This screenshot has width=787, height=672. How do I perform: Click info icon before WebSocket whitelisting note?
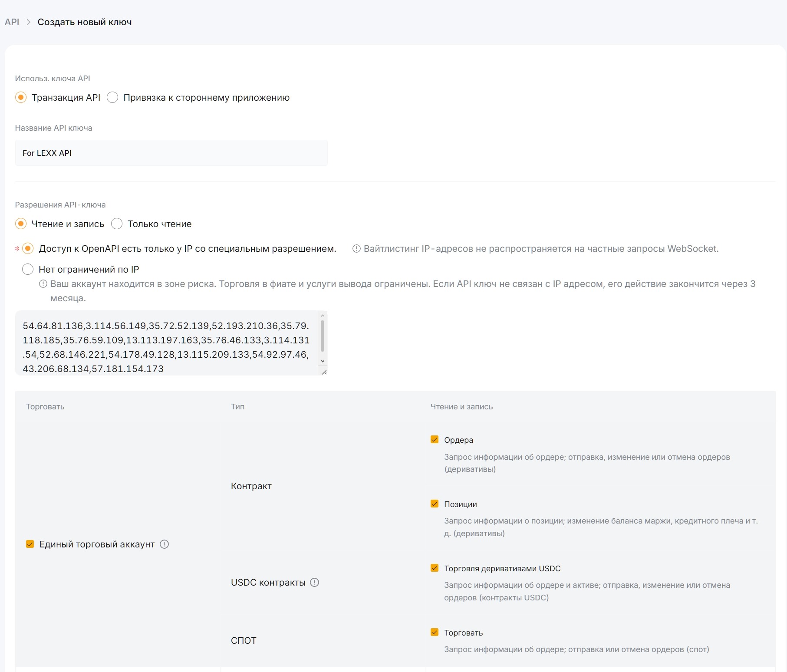click(356, 249)
